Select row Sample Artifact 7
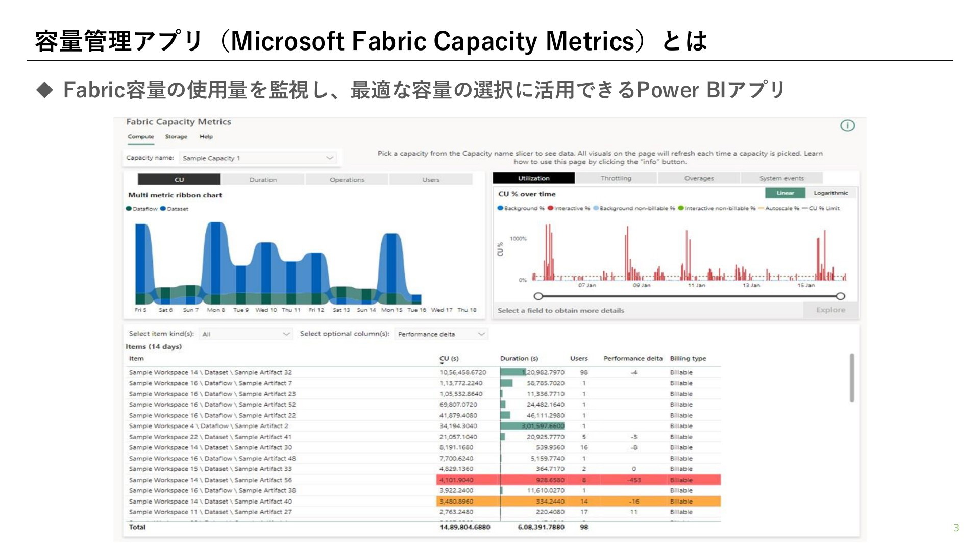 (x=423, y=383)
